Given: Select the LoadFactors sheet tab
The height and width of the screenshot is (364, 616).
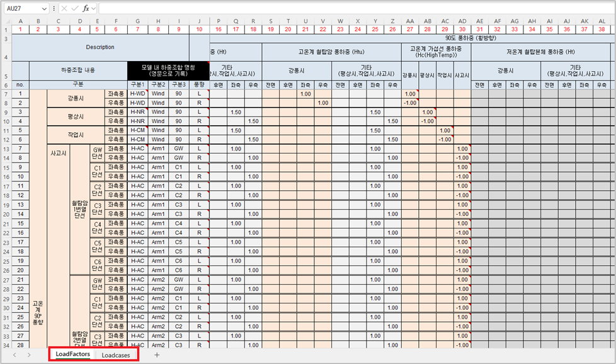Looking at the screenshot, I should coord(72,355).
